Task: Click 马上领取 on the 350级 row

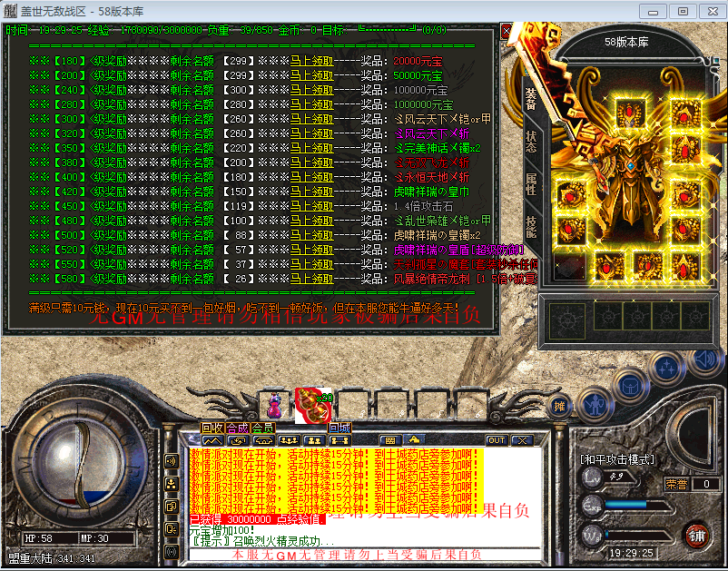Action: pyautogui.click(x=312, y=148)
